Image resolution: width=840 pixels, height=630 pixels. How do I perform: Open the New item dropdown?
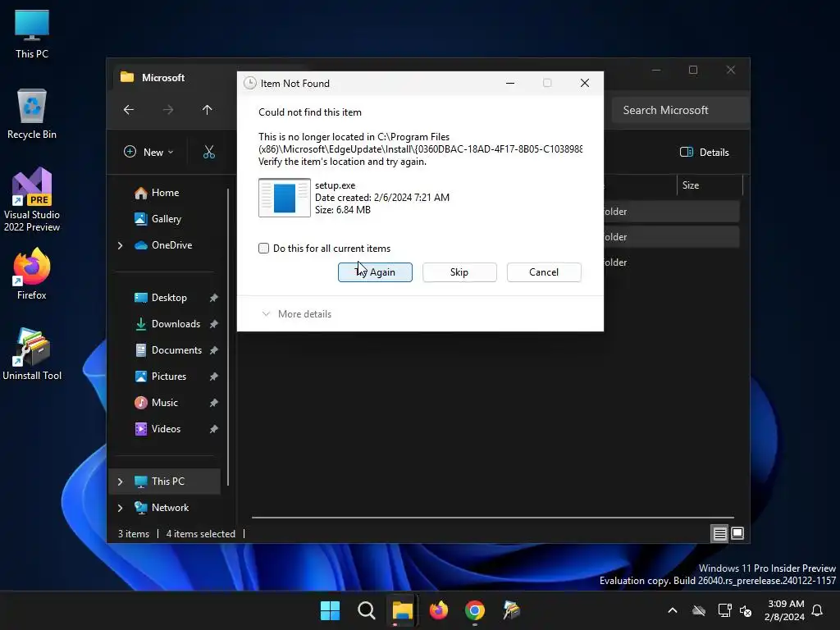[x=148, y=152]
